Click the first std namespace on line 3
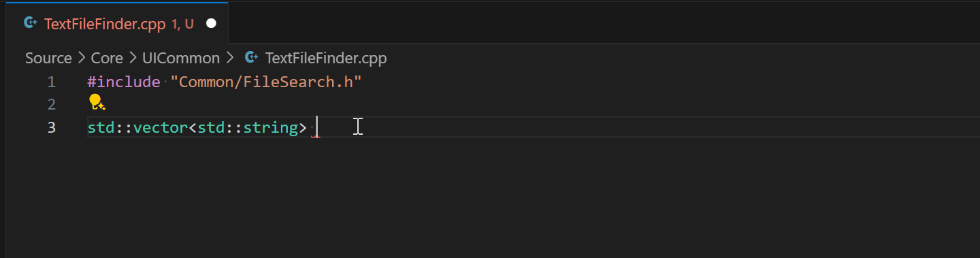The image size is (980, 258). (x=101, y=127)
